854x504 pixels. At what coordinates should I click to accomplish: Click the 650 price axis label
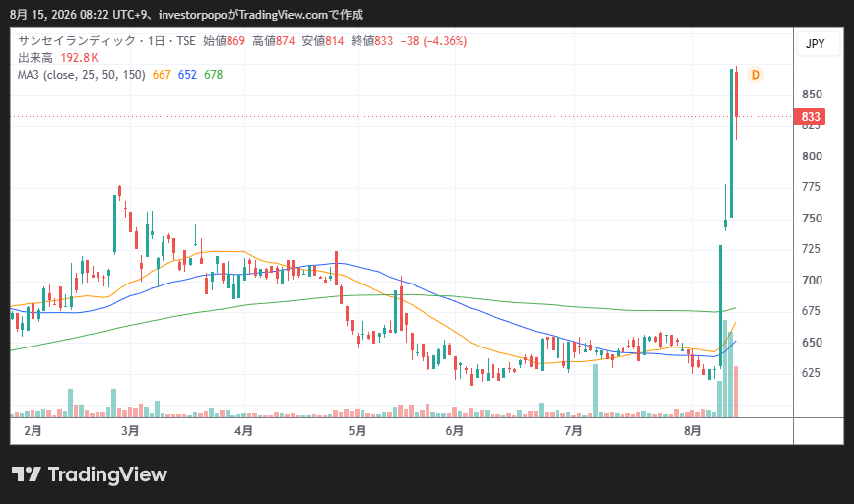[x=812, y=343]
